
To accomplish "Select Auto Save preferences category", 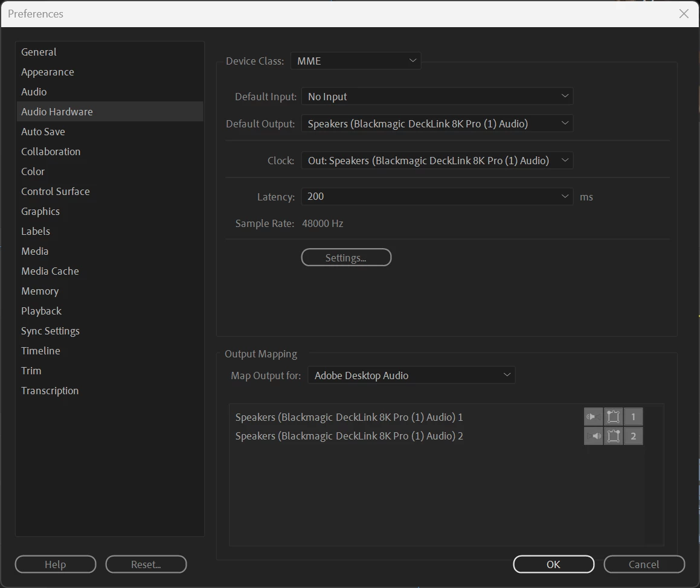I will [x=110, y=132].
